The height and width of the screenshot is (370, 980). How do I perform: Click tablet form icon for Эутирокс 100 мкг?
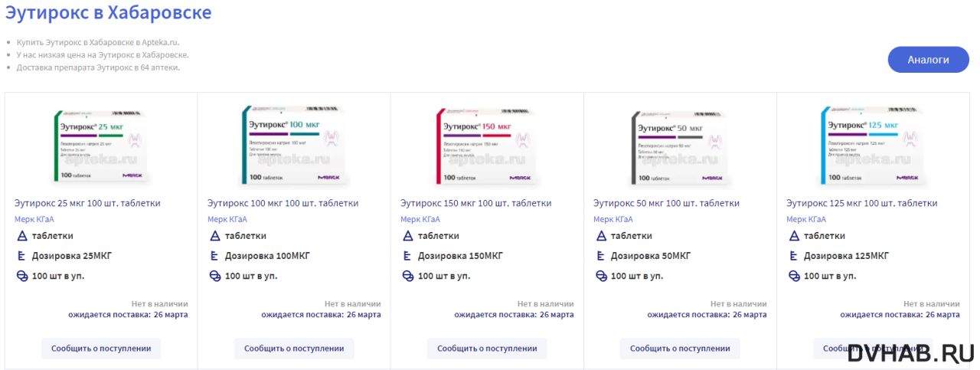tap(214, 236)
